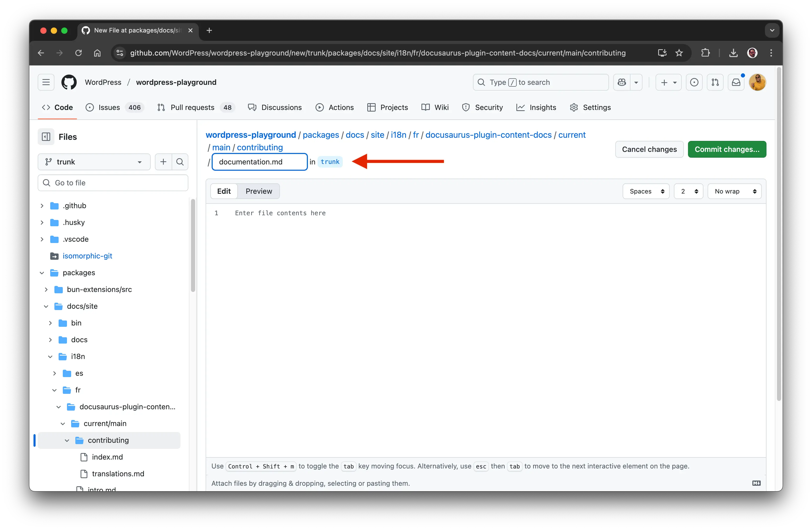The height and width of the screenshot is (530, 812).
Task: Open the trunk branch selector dropdown
Action: [x=94, y=162]
